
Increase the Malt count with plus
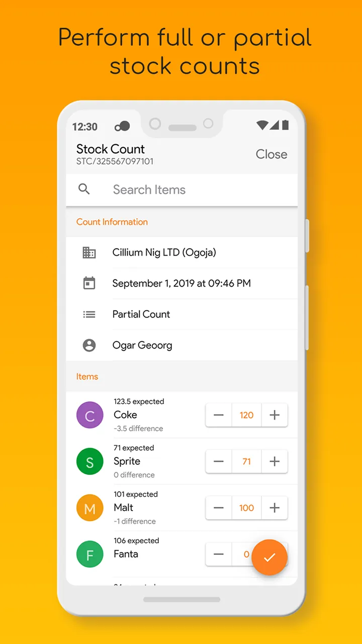click(x=275, y=508)
